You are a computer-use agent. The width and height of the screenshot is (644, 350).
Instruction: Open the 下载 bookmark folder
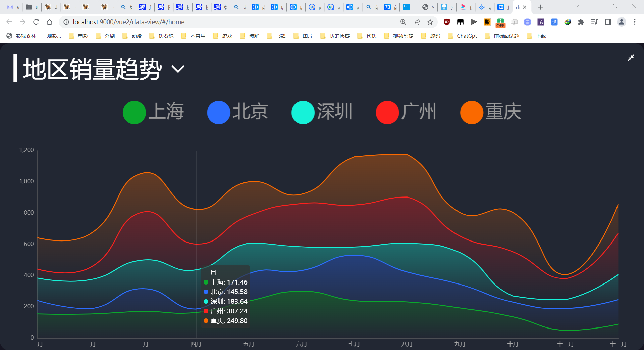point(536,36)
